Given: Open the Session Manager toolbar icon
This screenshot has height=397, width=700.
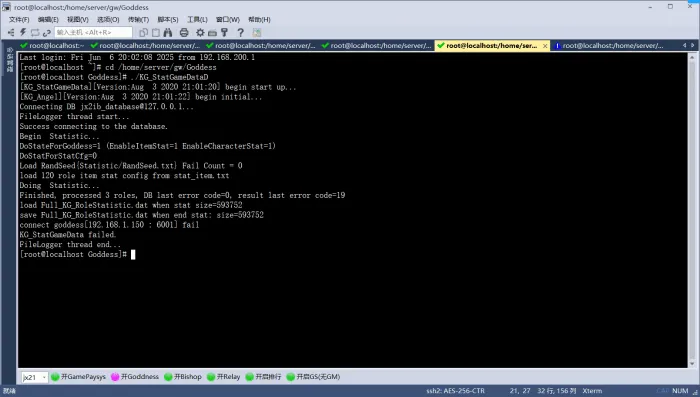Looking at the screenshot, I should [11, 32].
